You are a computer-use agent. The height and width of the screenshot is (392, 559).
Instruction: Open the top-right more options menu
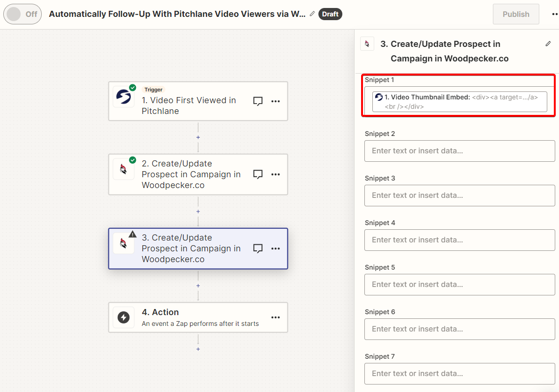555,14
